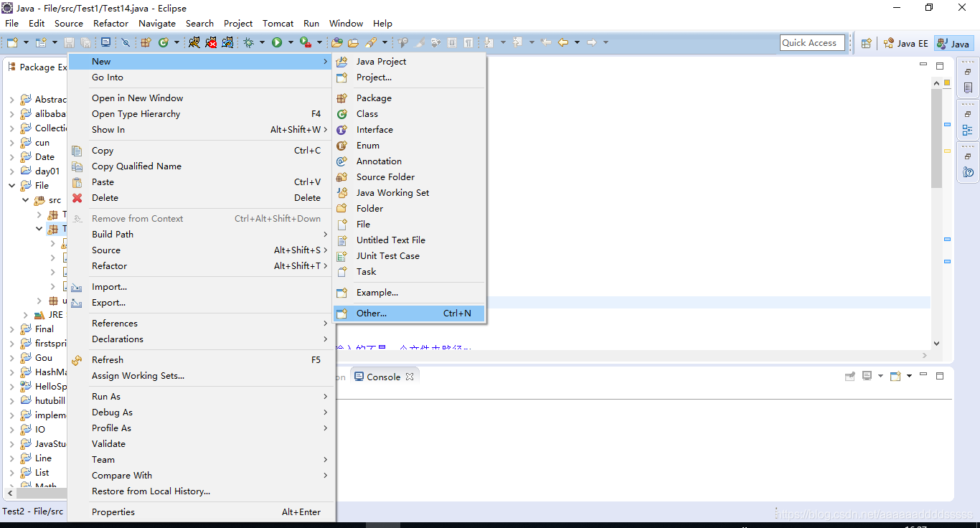The height and width of the screenshot is (528, 980).
Task: Select Other... in the New submenu
Action: coord(409,313)
